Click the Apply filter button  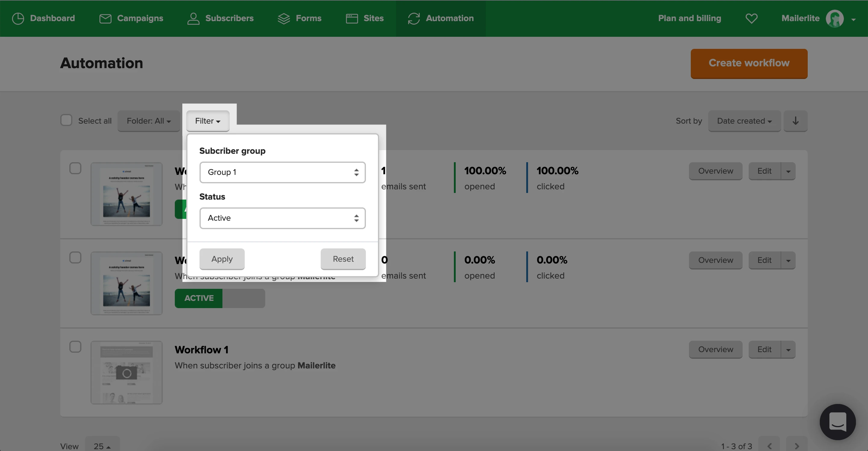coord(222,259)
